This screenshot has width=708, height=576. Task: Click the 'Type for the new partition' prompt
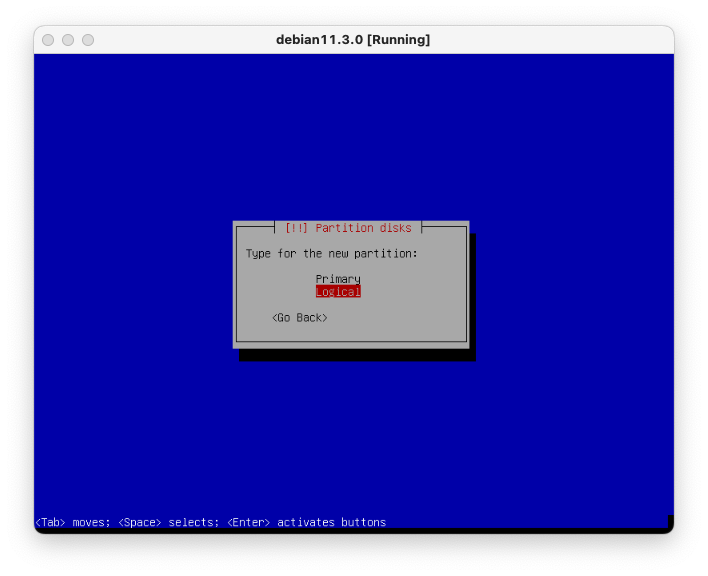[331, 254]
